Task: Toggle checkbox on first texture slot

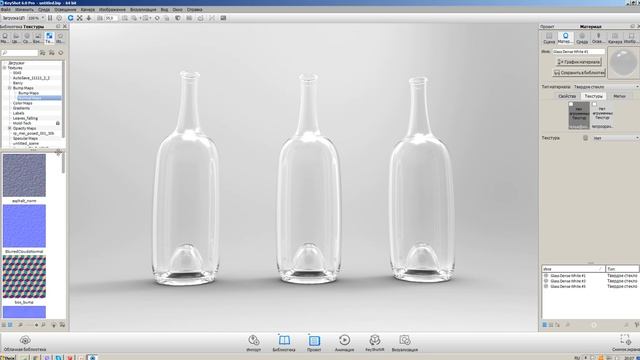Action: [x=571, y=104]
